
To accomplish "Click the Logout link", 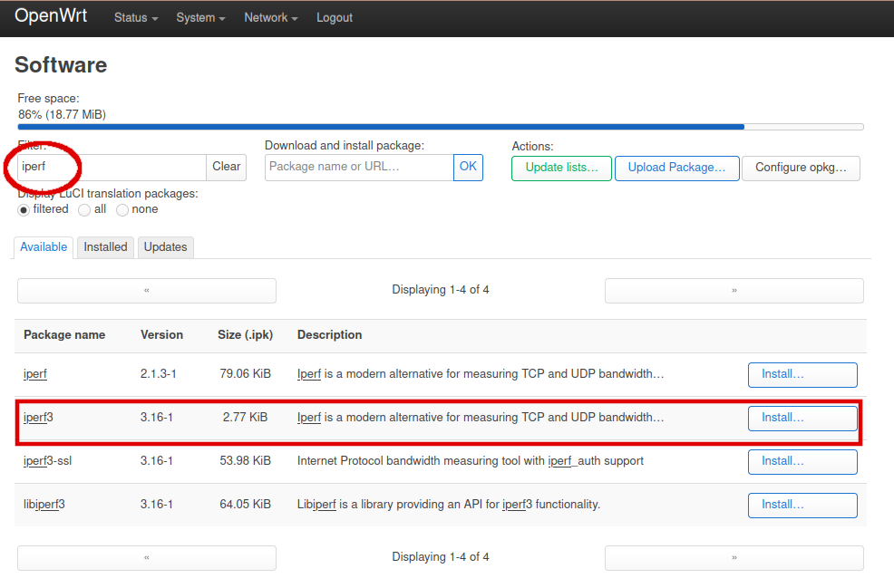I will [x=335, y=18].
